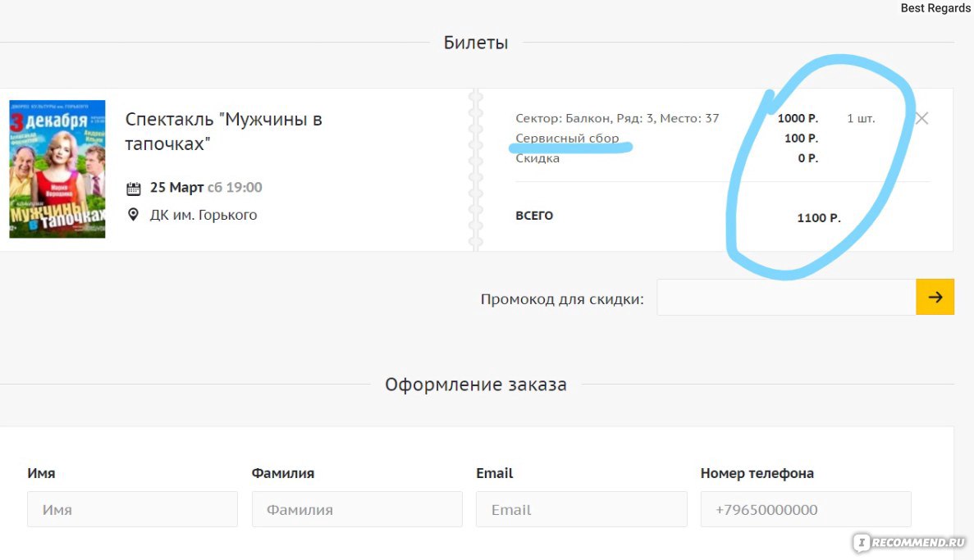Click the 100 Р. service fee amount
Screen dimensions: 974x560
click(x=802, y=138)
